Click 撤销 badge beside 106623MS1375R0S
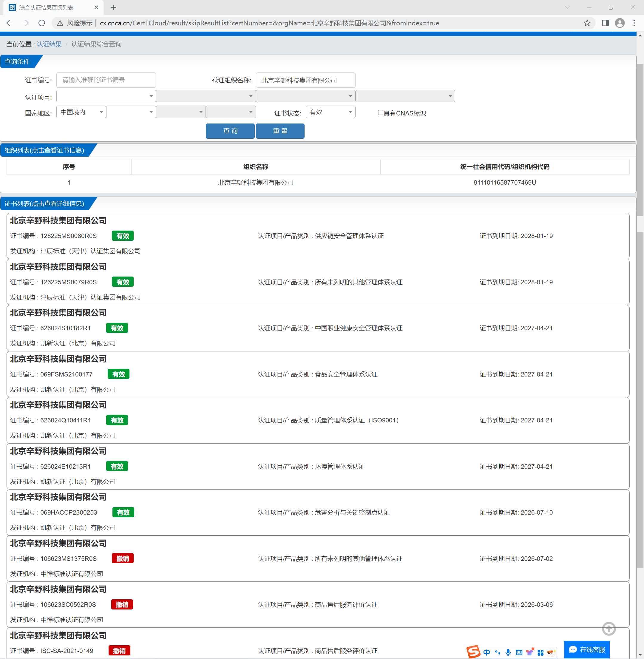644x659 pixels. pyautogui.click(x=123, y=558)
